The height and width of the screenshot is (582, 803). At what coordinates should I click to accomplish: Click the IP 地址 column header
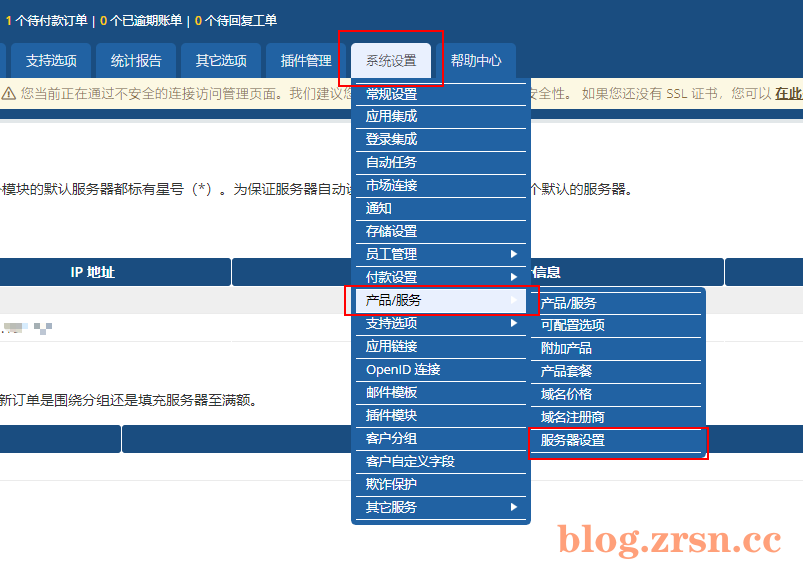93,272
